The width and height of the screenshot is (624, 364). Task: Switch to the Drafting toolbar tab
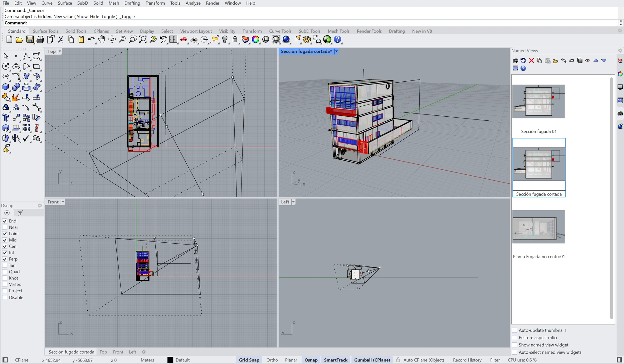point(397,31)
